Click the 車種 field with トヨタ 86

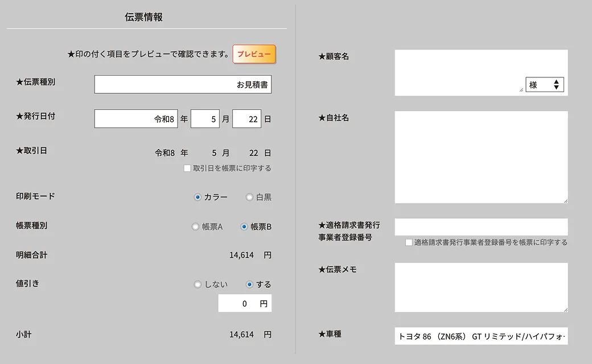[482, 336]
